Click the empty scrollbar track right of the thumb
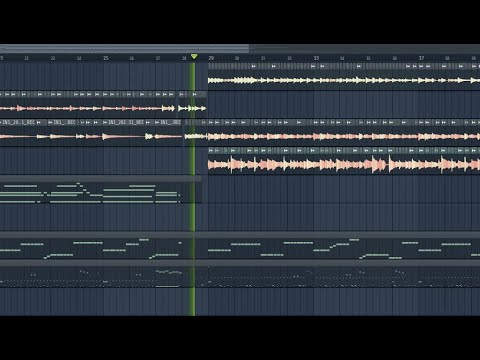 [364, 48]
